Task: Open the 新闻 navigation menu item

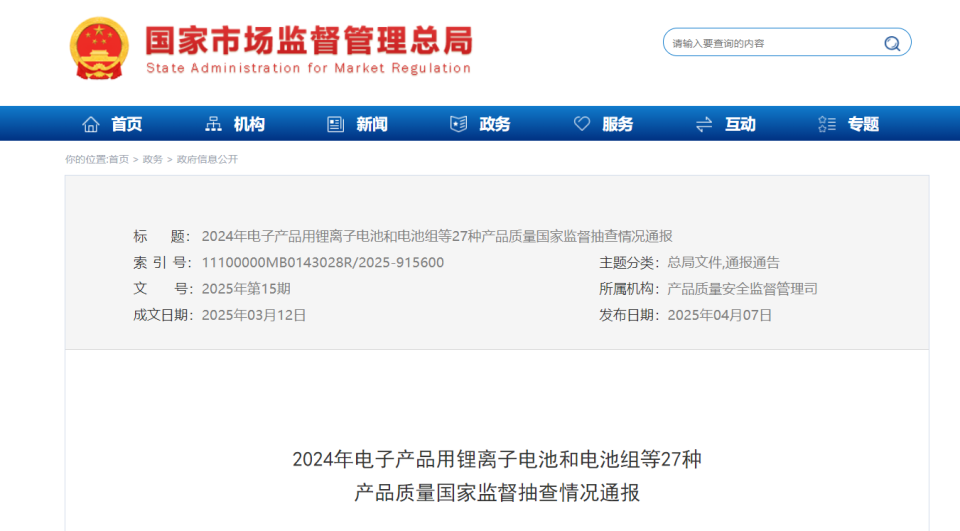Action: [x=372, y=124]
